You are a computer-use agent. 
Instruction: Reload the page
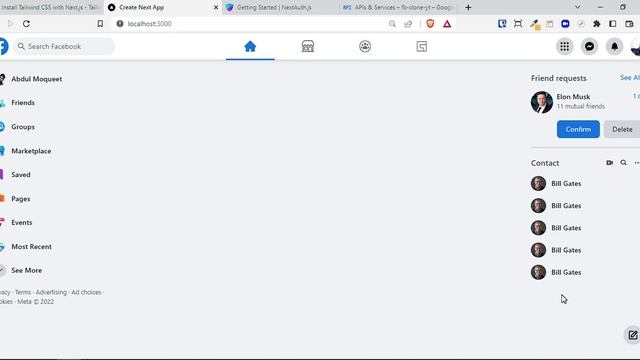click(x=27, y=24)
